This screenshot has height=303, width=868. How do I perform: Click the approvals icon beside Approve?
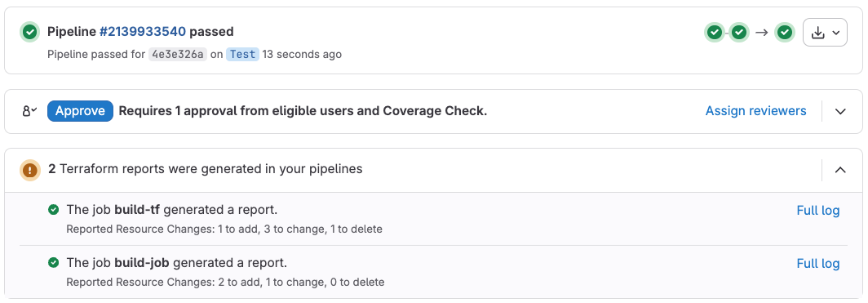[x=29, y=111]
